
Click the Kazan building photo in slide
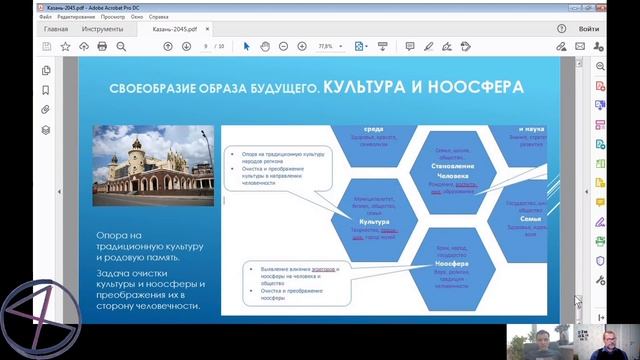point(153,165)
